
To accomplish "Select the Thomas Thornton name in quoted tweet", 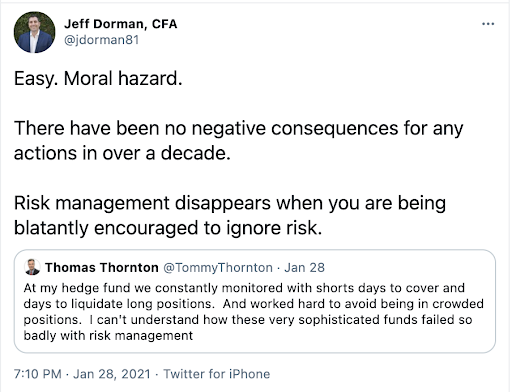I will click(102, 267).
